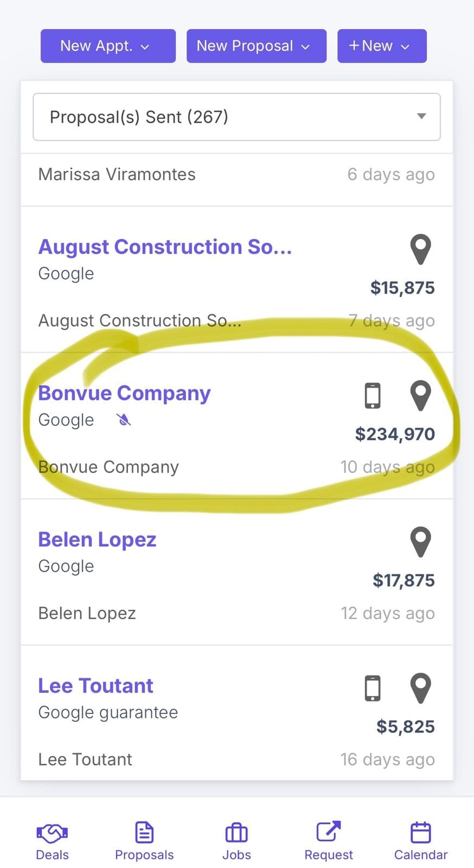474x868 pixels.
Task: Open map pin for Bonvue Company
Action: 420,395
